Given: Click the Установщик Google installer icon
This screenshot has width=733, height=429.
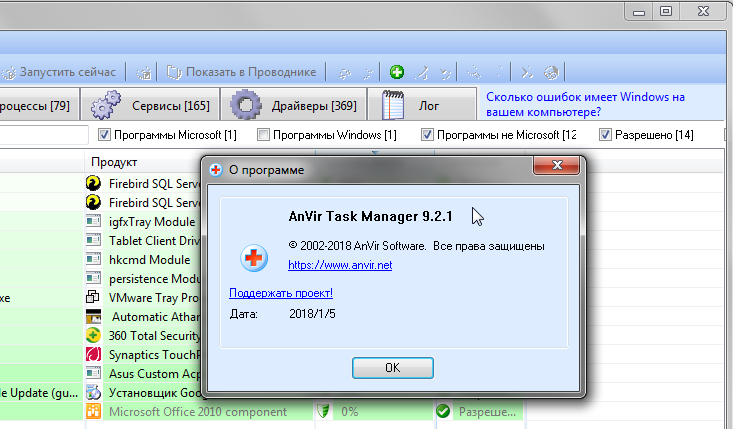Looking at the screenshot, I should point(93,392).
